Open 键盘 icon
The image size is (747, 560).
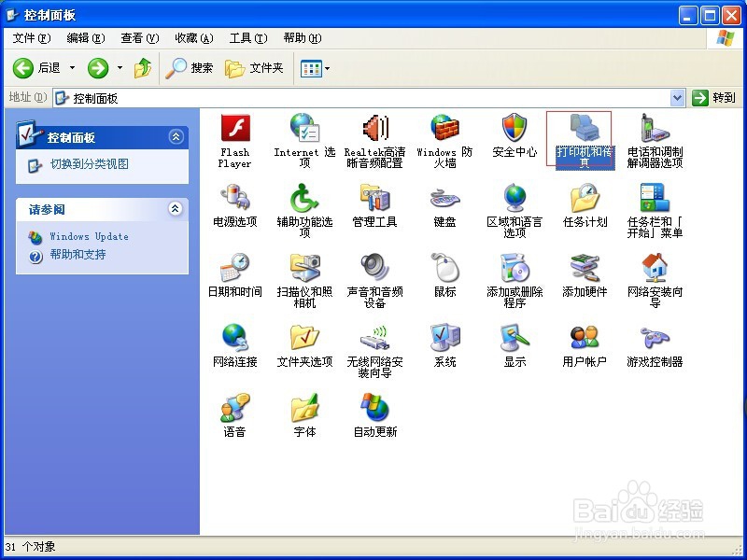[x=444, y=199]
